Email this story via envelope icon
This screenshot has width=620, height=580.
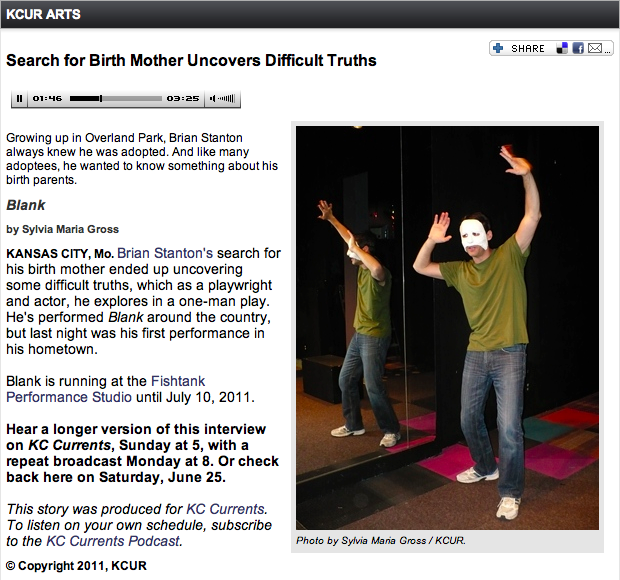tap(595, 48)
